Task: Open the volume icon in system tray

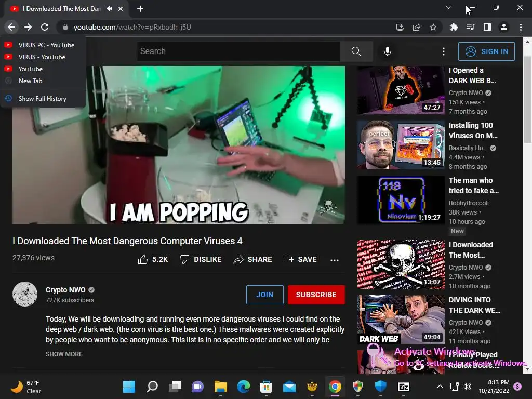Action: tap(467, 387)
